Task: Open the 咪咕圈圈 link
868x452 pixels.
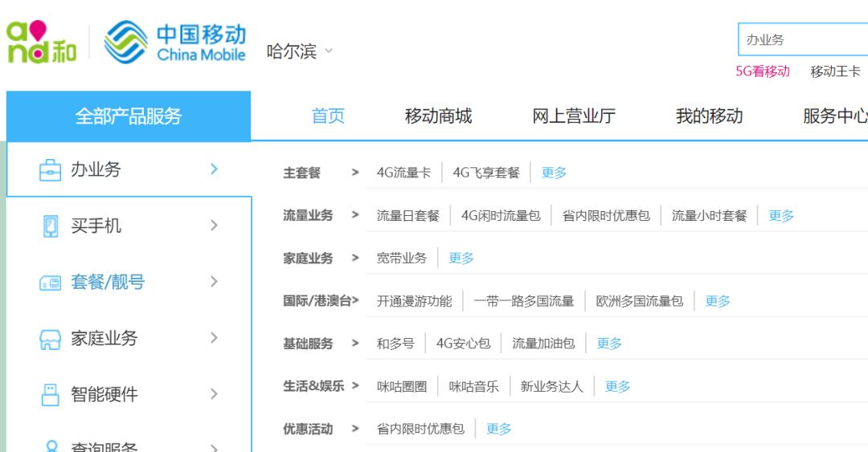Action: click(x=402, y=387)
